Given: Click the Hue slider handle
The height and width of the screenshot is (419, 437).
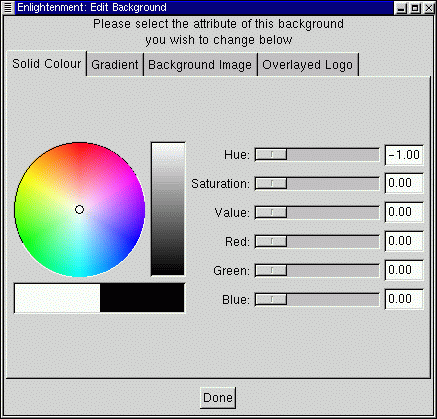Looking at the screenshot, I should point(271,155).
